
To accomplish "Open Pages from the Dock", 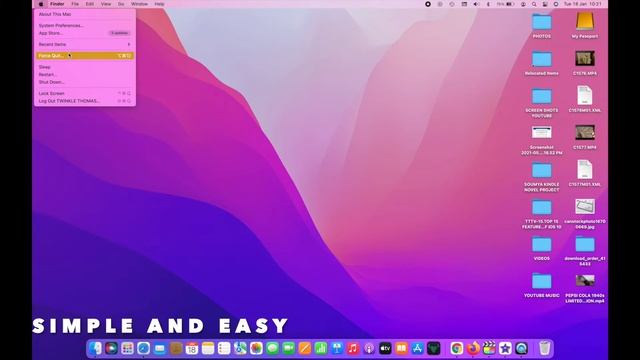I will click(304, 348).
